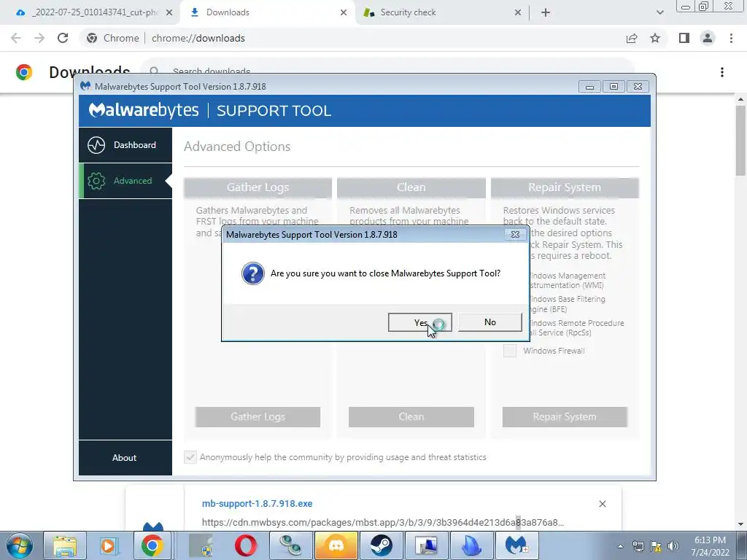Go back in Chrome

pos(16,38)
